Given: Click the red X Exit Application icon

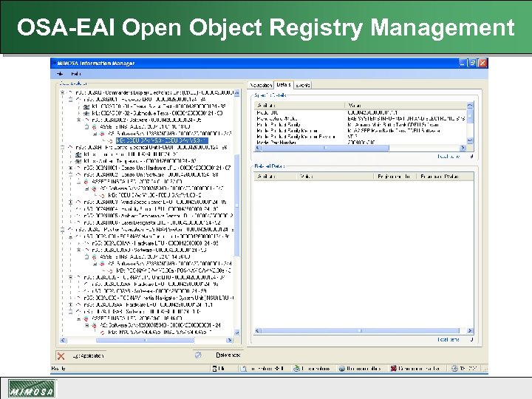Looking at the screenshot, I should coord(61,356).
